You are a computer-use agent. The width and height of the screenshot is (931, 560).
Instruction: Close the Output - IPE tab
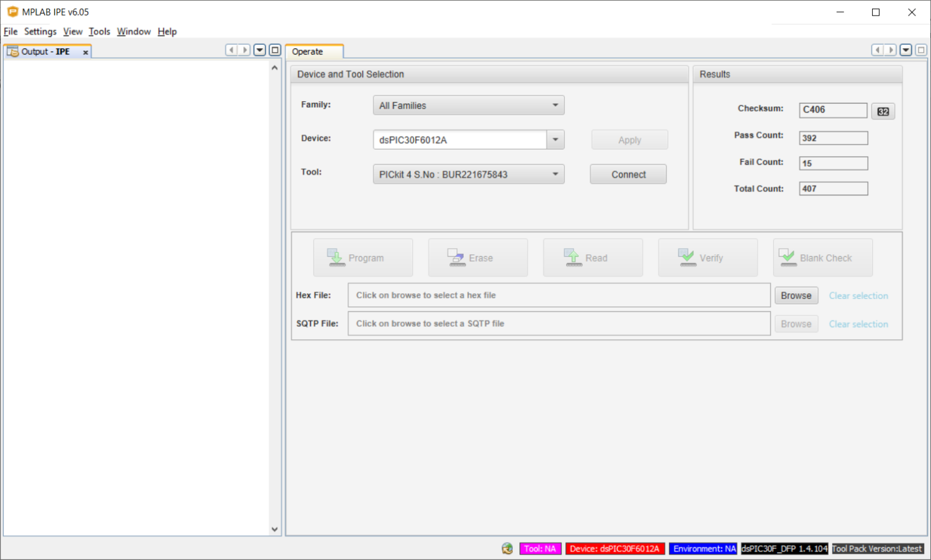point(86,53)
